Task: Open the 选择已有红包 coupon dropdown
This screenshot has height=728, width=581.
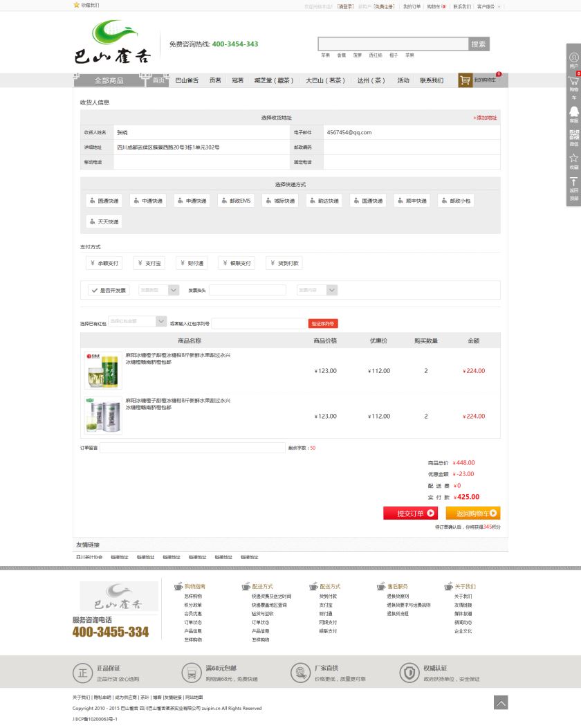Action: pos(138,321)
